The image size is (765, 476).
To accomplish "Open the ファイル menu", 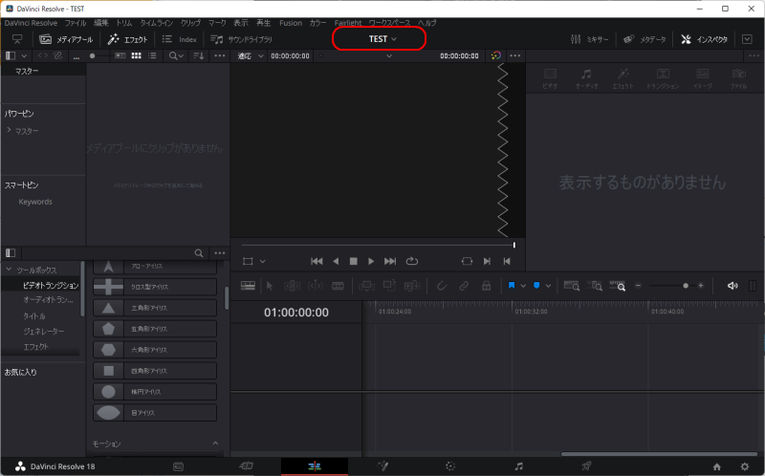I will coord(75,23).
